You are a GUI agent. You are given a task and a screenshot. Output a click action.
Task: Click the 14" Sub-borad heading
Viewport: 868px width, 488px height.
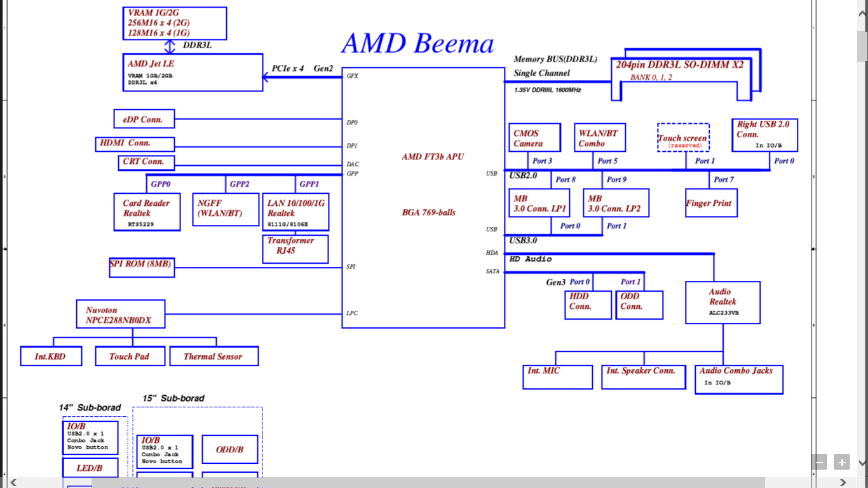(x=90, y=407)
